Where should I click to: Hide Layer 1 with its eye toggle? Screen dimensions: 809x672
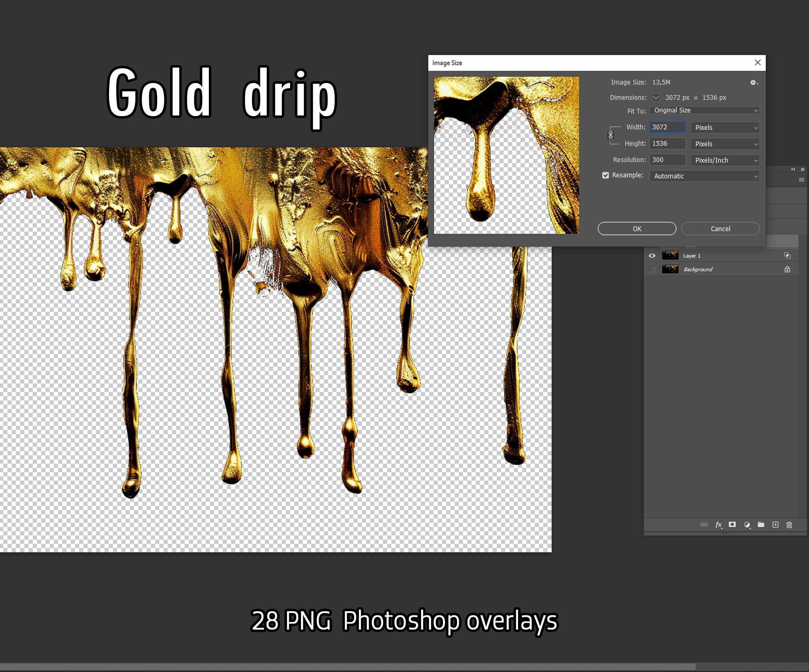pos(652,255)
